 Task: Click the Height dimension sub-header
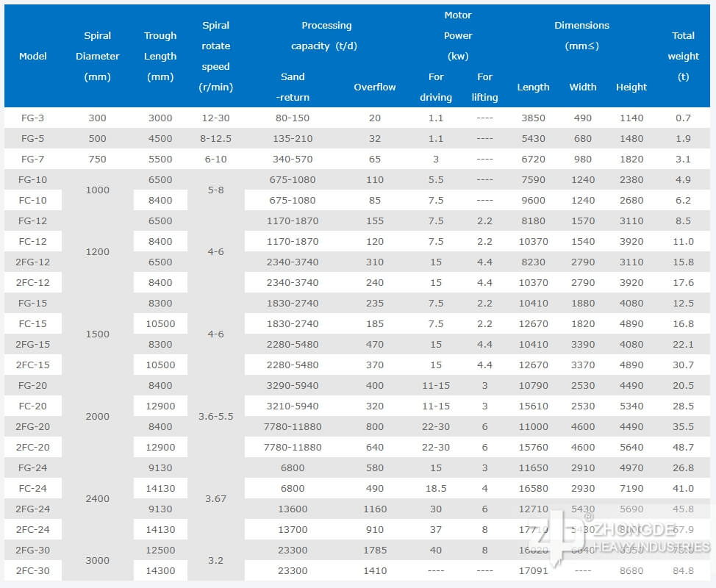coord(631,87)
